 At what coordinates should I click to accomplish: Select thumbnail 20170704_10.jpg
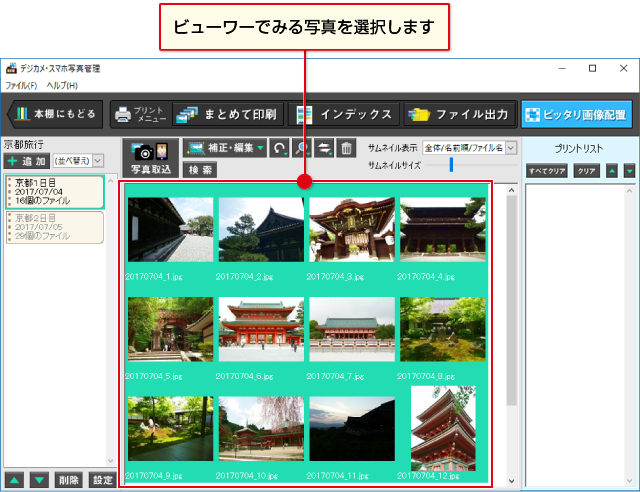[261, 429]
